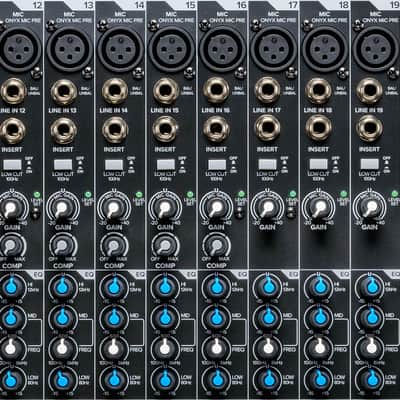Viewport: 400px width, 400px height.
Task: Toggle the Low Cut switch on channel 14
Action: point(114,164)
